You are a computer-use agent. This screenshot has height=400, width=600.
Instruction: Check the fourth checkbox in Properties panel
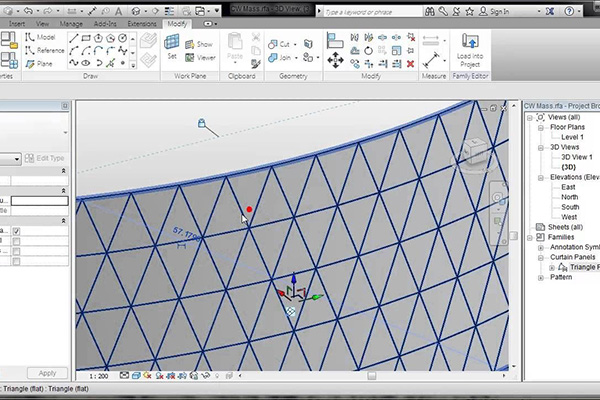16,261
